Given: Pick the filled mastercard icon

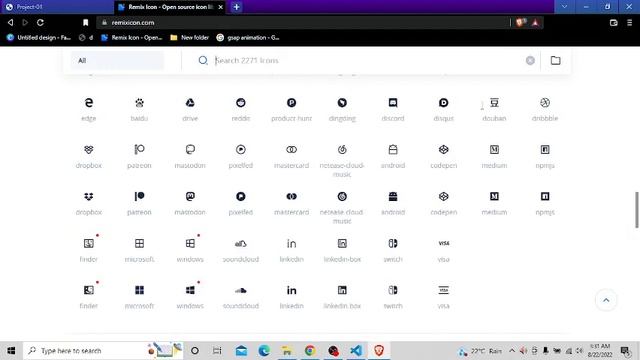Looking at the screenshot, I should click(x=291, y=197).
